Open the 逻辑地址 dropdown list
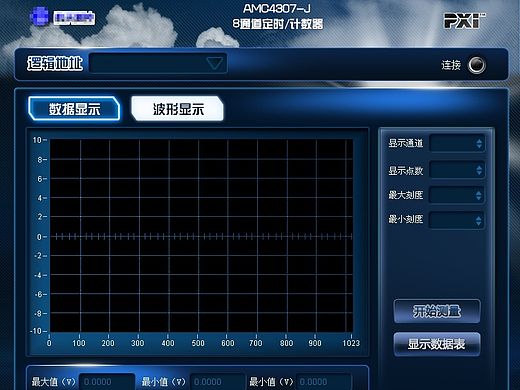Viewport: 520px width, 390px height. click(158, 63)
